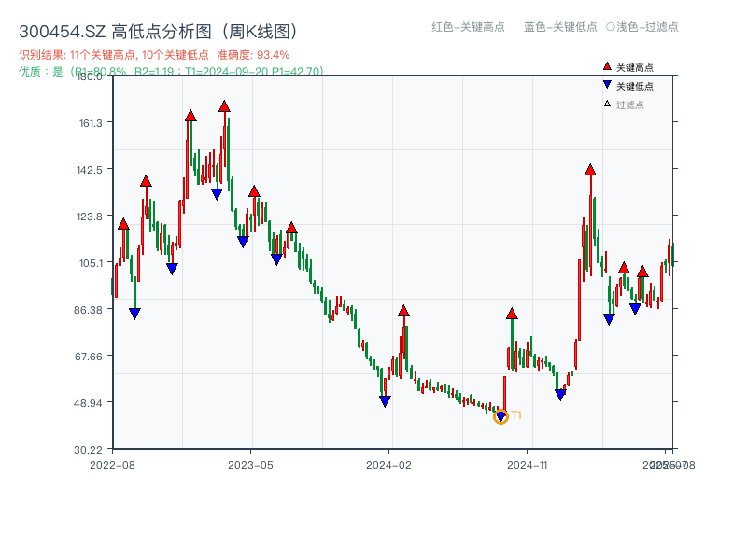Click the blue triangle low-point marker near 2022-08
The image size is (747, 560).
coord(135,312)
